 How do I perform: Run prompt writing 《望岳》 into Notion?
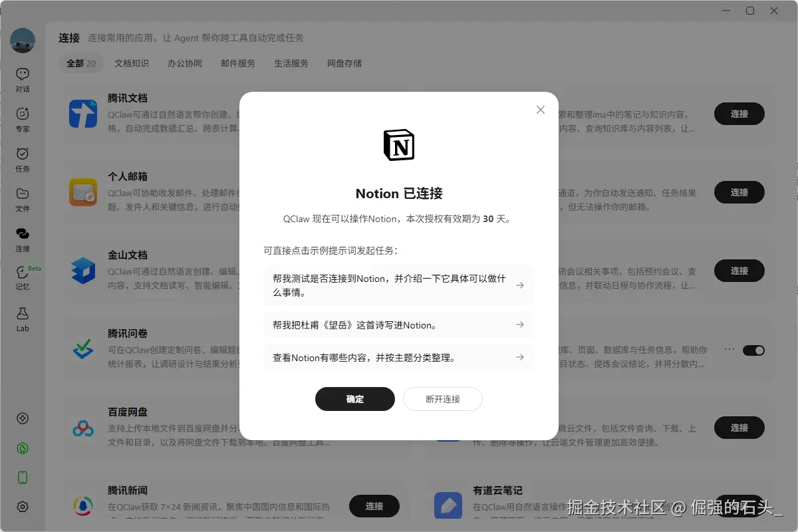click(x=399, y=325)
